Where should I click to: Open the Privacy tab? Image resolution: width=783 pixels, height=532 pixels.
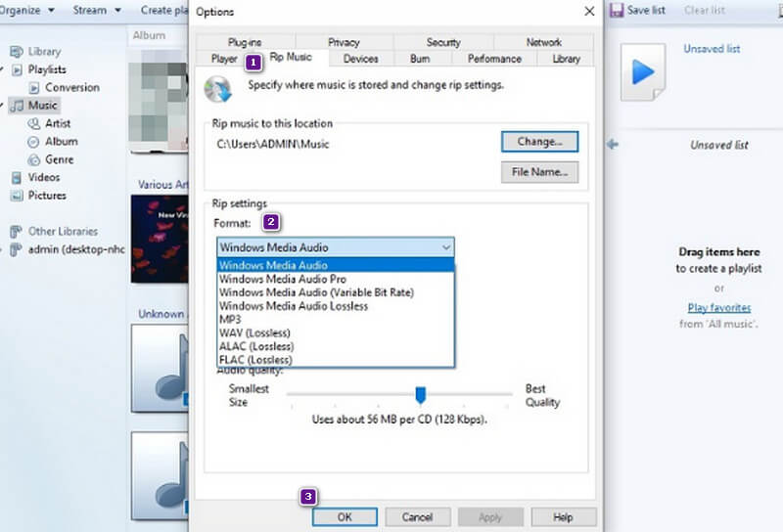tap(344, 43)
